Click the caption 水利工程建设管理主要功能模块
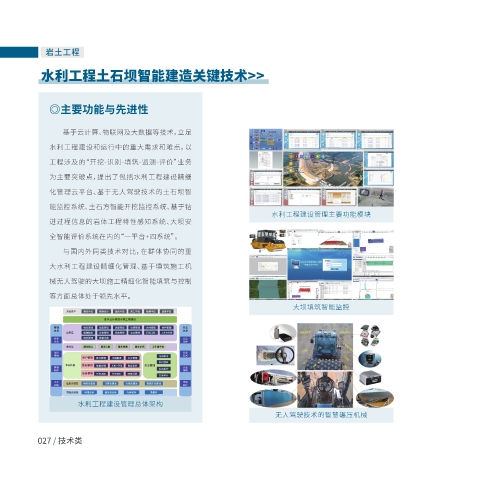The height and width of the screenshot is (480, 480). point(321,214)
